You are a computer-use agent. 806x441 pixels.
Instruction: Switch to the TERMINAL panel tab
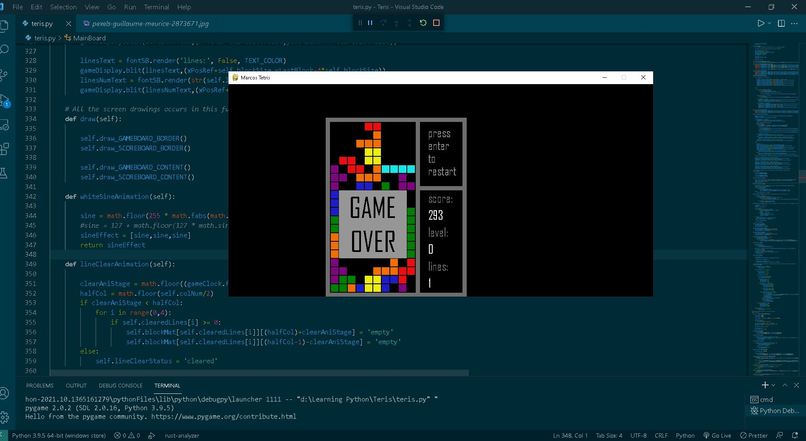167,385
